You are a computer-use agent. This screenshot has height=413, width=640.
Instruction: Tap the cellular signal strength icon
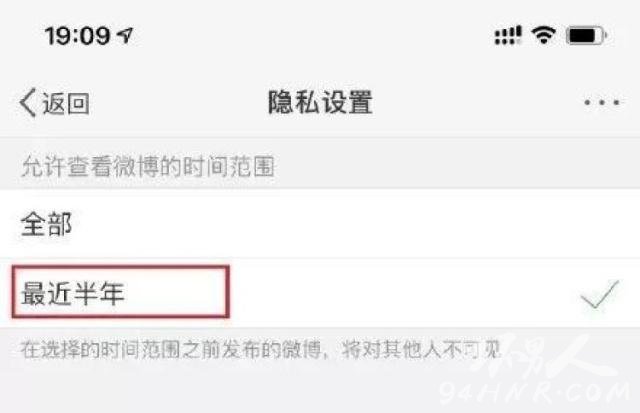click(x=508, y=35)
